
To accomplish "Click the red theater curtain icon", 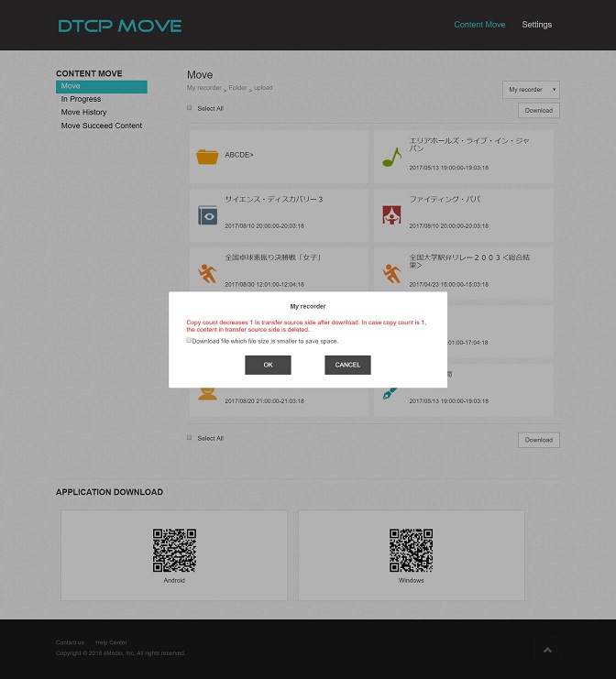I will point(391,215).
